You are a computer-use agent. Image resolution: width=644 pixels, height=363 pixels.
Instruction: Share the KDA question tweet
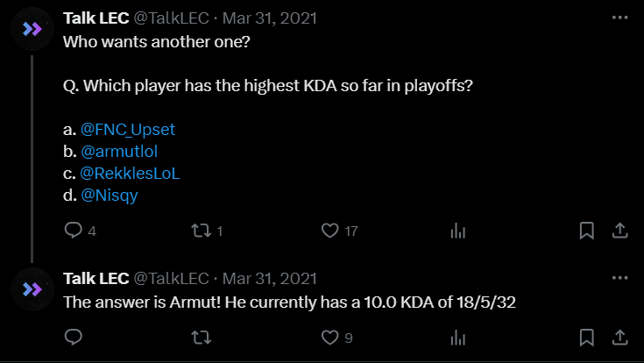click(619, 231)
